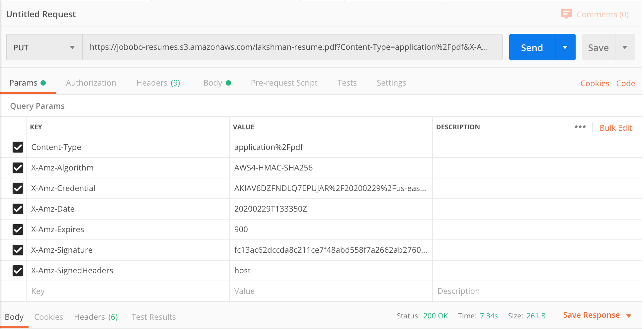Screen dimensions: 644x329
Task: Open the Save options dropdown
Action: tap(625, 47)
